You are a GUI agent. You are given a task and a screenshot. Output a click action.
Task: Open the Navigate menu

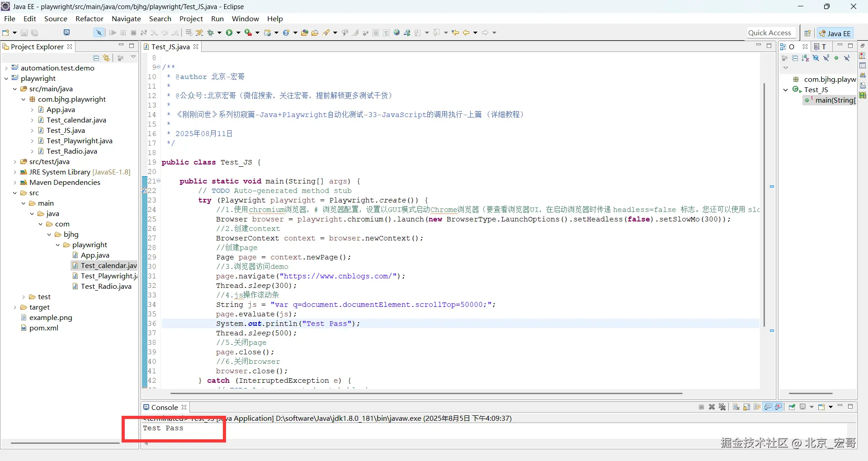[x=126, y=19]
